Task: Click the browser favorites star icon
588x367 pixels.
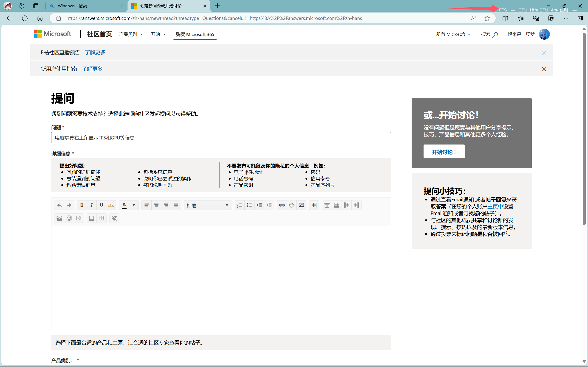Action: [487, 18]
